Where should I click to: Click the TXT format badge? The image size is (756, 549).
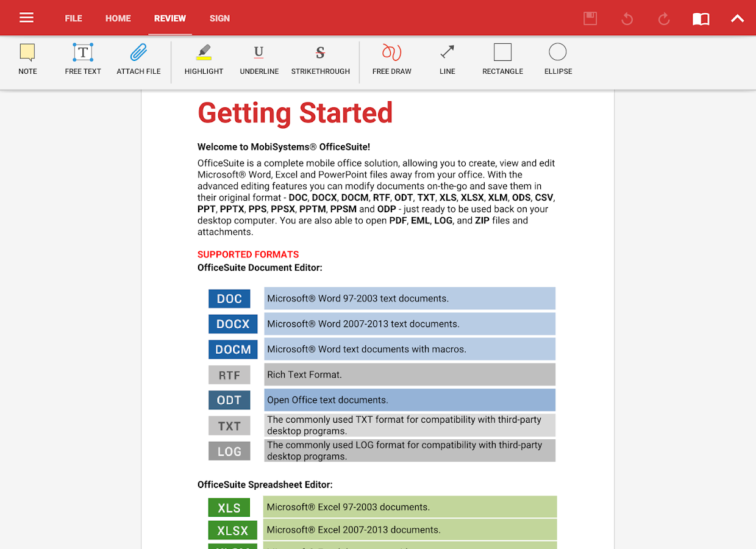click(229, 426)
